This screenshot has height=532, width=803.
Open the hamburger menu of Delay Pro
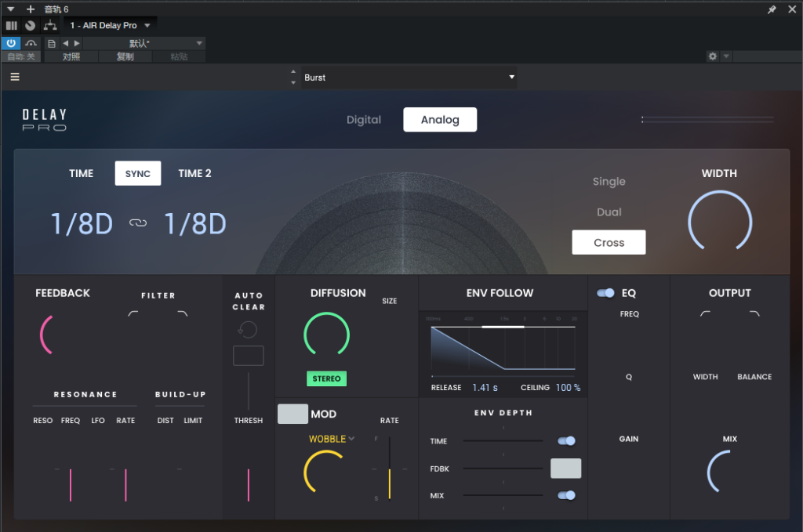(15, 77)
